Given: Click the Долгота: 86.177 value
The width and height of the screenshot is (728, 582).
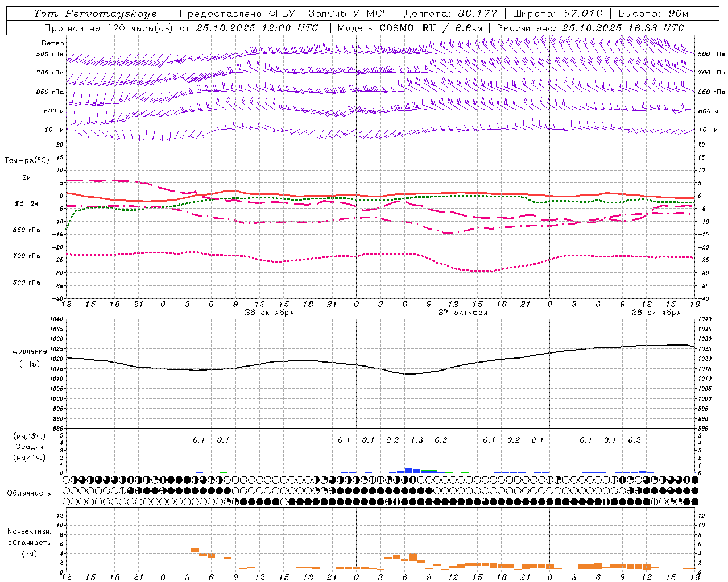Looking at the screenshot, I should [450, 14].
